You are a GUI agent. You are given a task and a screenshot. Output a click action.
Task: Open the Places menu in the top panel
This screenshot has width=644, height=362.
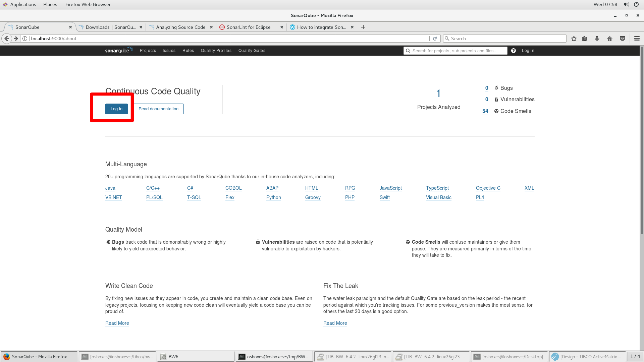50,4
